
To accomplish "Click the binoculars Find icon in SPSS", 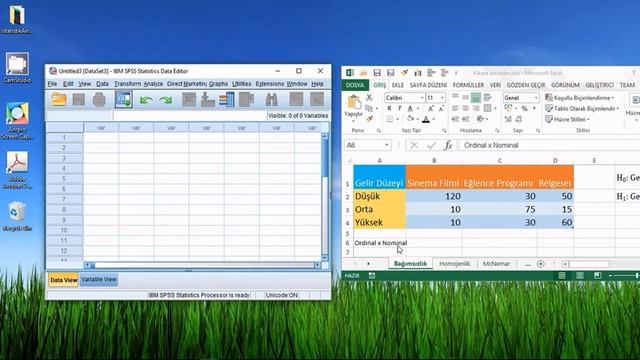I will click(271, 99).
